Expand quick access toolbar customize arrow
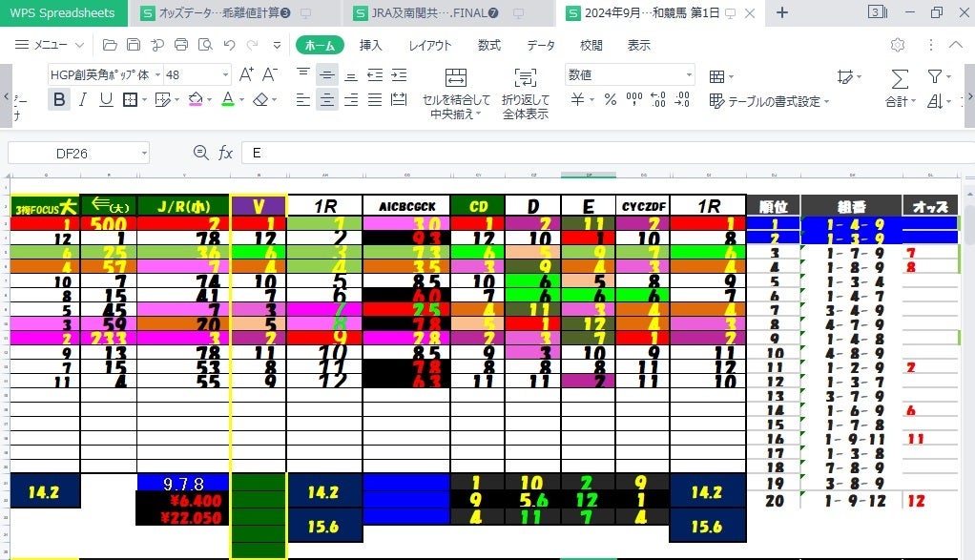The width and height of the screenshot is (975, 560). [277, 45]
